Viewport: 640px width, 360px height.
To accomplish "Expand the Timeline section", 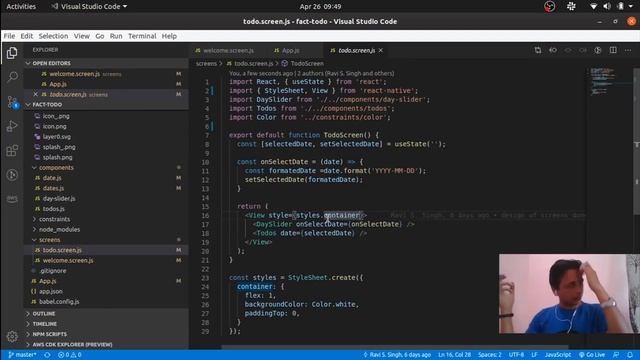I will pyautogui.click(x=44, y=324).
